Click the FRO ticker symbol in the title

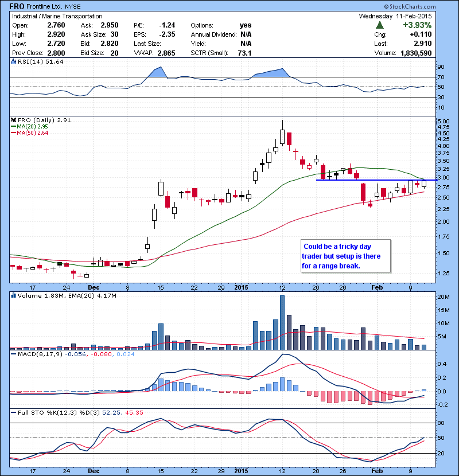(17, 6)
